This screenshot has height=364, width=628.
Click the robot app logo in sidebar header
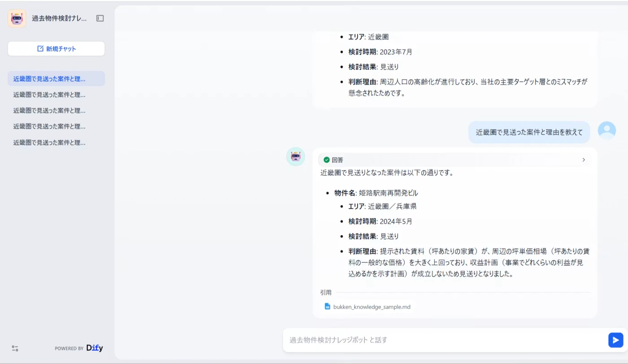tap(17, 18)
